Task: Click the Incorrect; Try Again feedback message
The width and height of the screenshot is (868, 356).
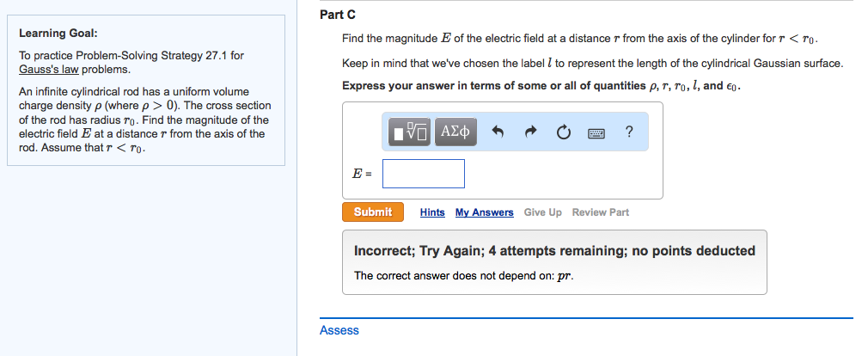Action: (554, 251)
